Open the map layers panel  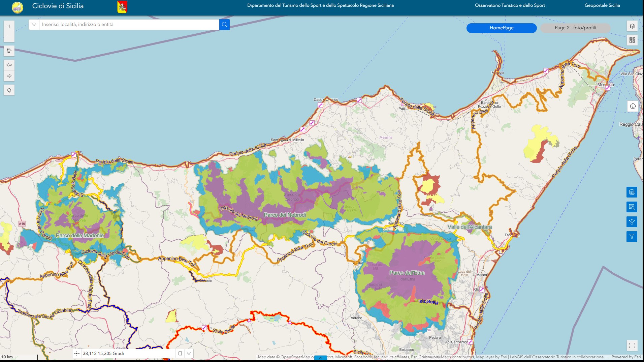(x=632, y=26)
